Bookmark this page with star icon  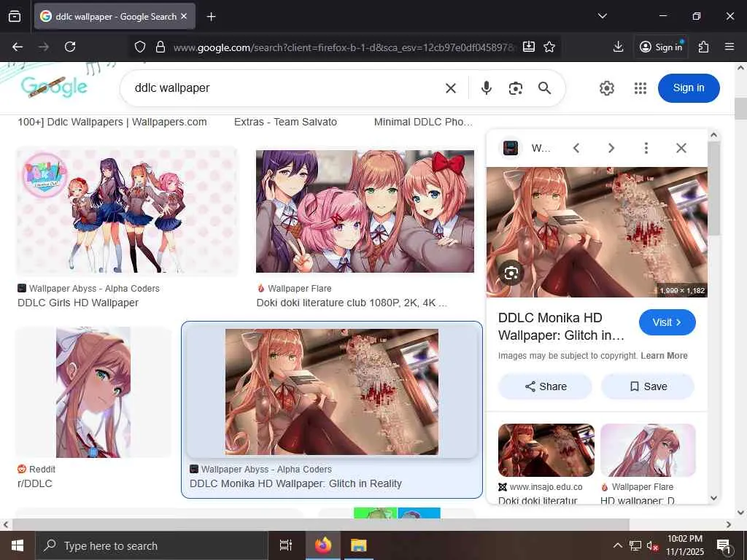[x=549, y=47]
